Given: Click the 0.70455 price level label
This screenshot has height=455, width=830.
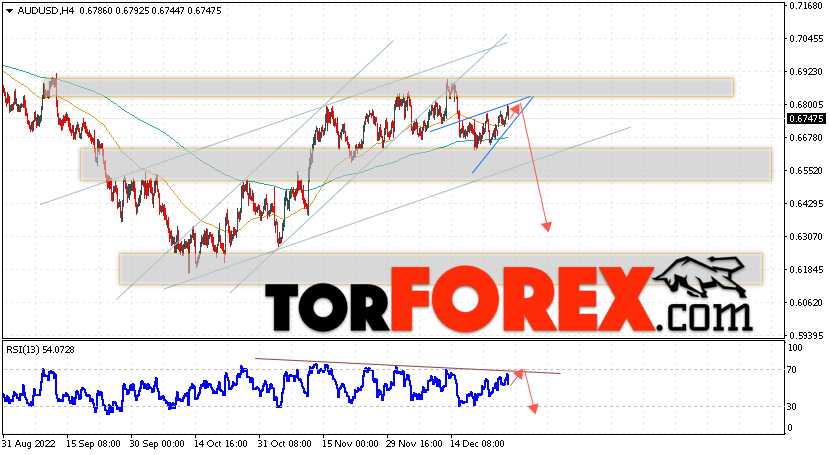Looking at the screenshot, I should [806, 39].
